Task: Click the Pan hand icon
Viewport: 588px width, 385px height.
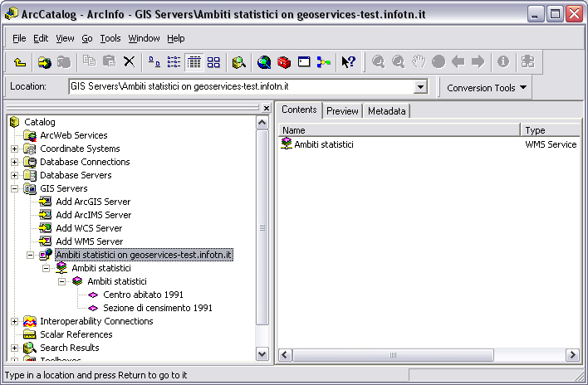Action: (x=419, y=61)
